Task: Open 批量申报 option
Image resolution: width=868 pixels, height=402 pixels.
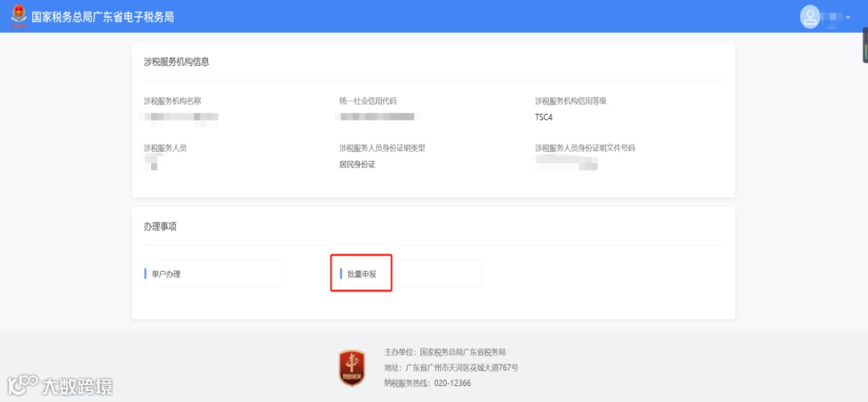Action: click(410, 273)
